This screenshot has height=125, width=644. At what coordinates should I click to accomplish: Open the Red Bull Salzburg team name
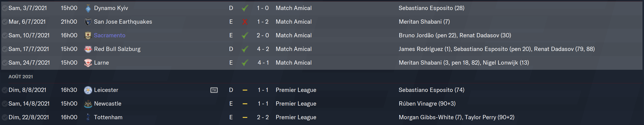coord(117,49)
